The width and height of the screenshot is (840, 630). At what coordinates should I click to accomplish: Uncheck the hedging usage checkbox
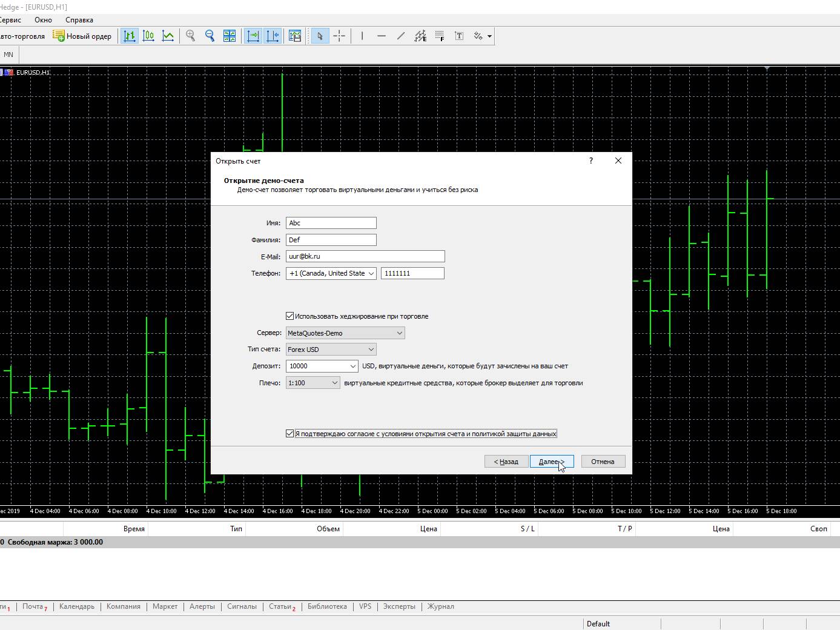click(290, 316)
